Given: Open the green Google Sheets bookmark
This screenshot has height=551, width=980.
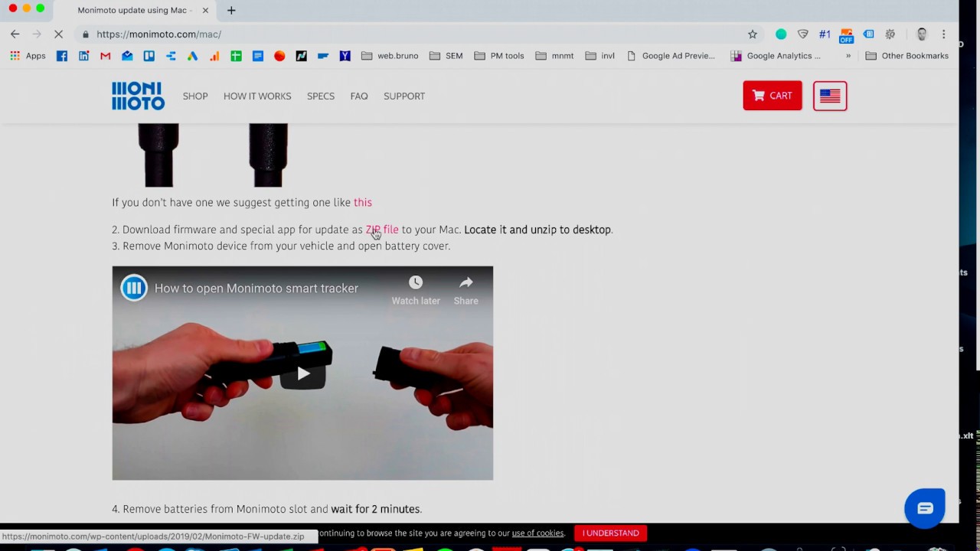Looking at the screenshot, I should pos(236,56).
